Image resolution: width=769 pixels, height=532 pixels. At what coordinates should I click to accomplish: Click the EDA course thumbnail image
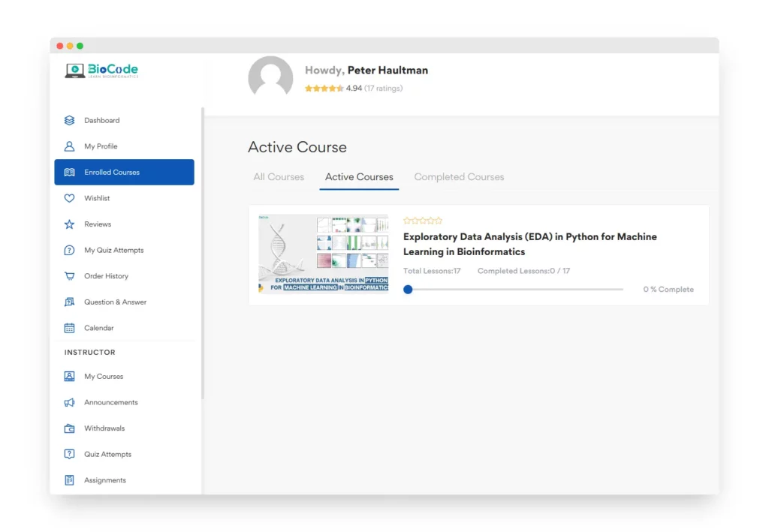323,254
